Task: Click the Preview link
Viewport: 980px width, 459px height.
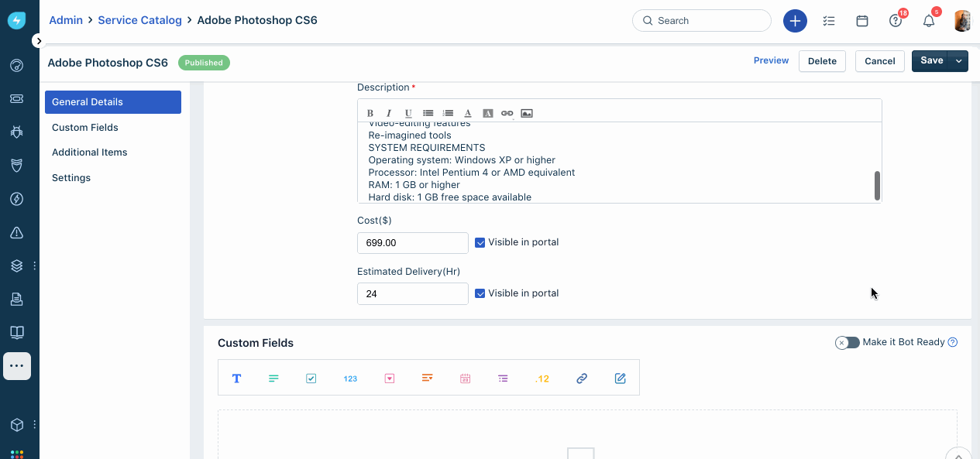Action: point(771,60)
